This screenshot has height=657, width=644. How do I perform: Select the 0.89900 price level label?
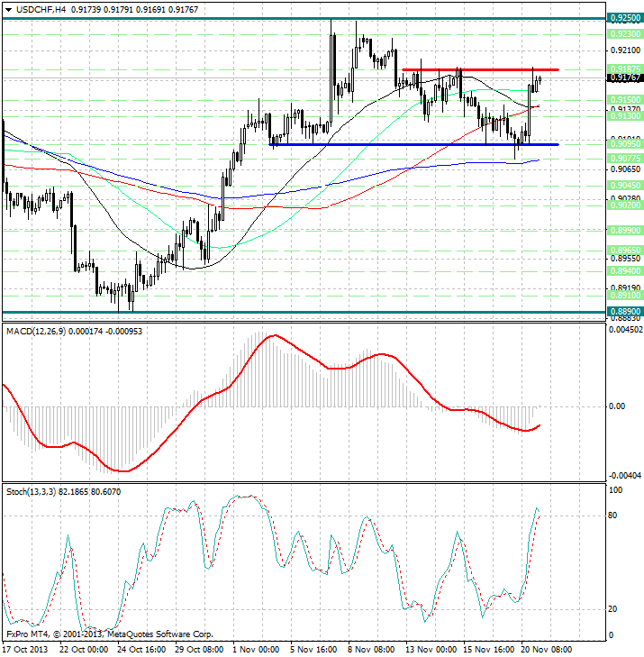pos(625,231)
